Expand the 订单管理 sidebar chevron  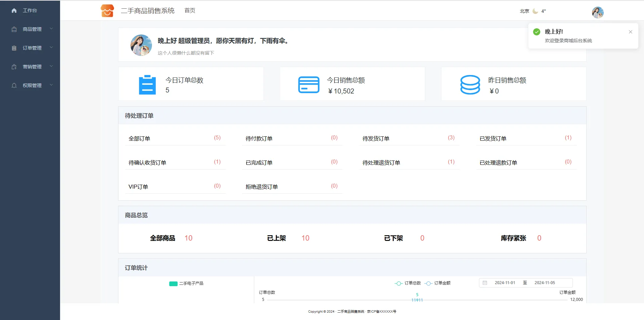tap(51, 48)
